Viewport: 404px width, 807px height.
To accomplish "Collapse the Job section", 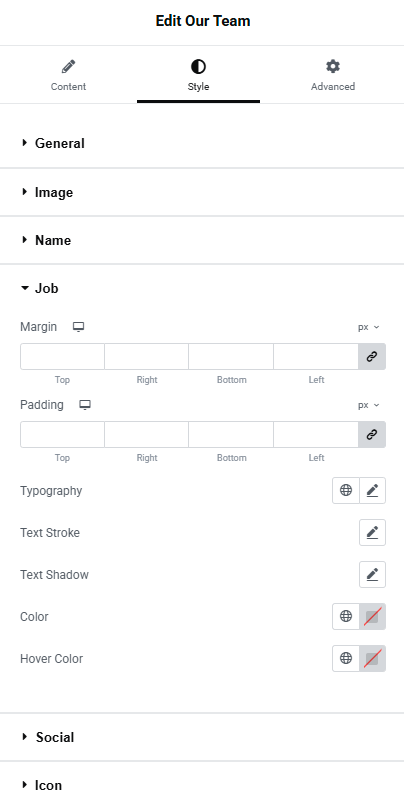I will (40, 288).
